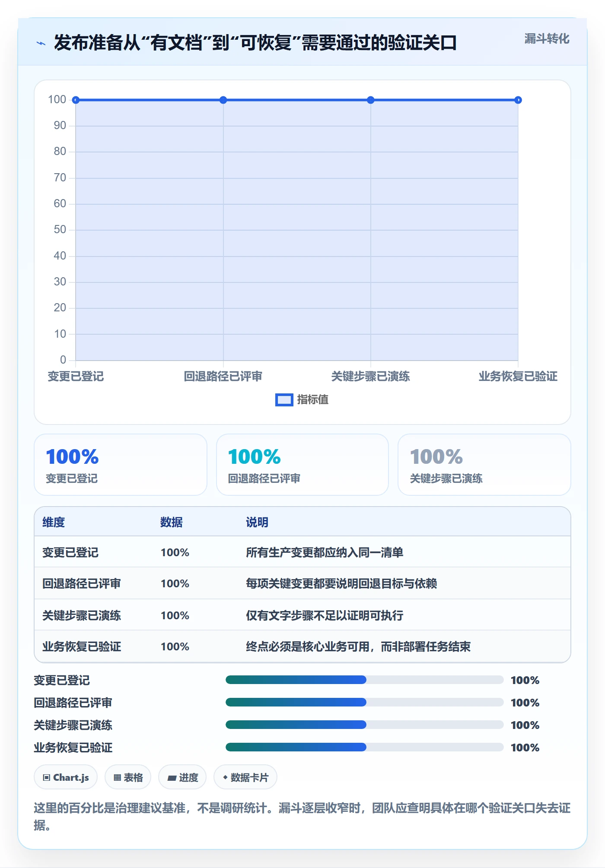Click the footer note about 治理建议基准
Viewport: 605px width, 868px height.
tap(302, 816)
